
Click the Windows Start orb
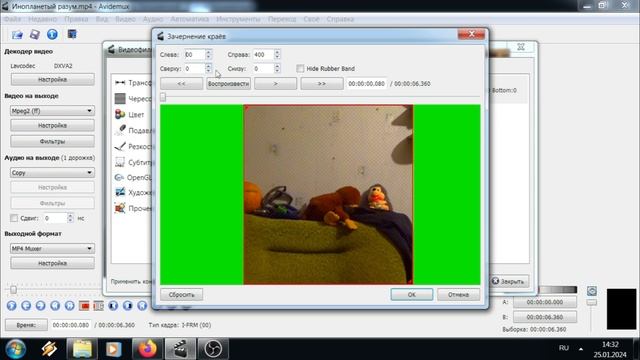tap(16, 349)
